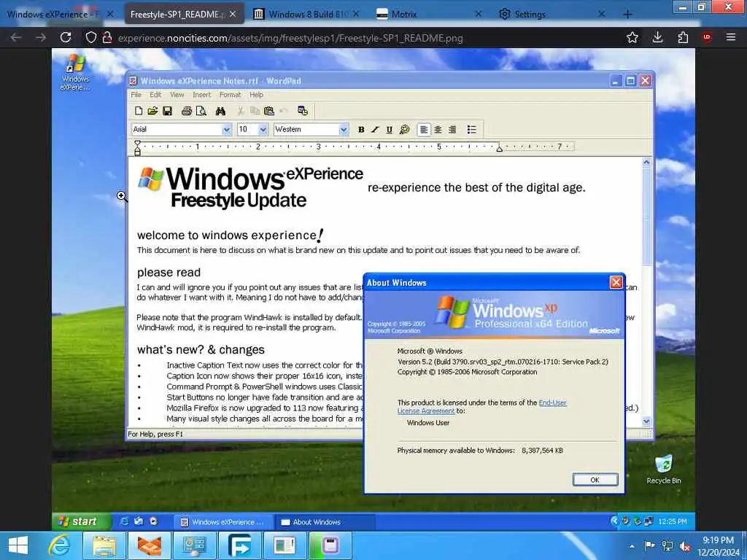The image size is (747, 560).
Task: Click the Recycle Bin desktop icon
Action: click(x=664, y=469)
